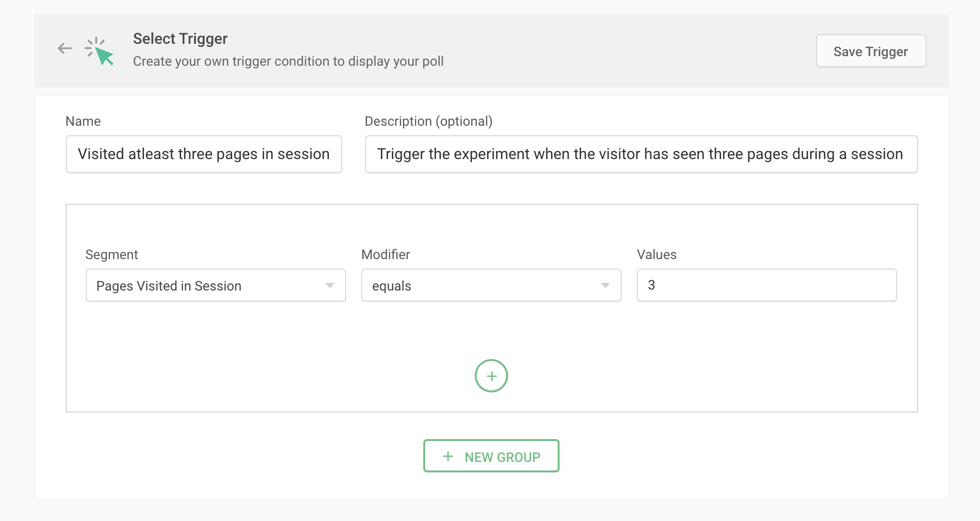
Task: Click the back arrow icon
Action: [65, 49]
